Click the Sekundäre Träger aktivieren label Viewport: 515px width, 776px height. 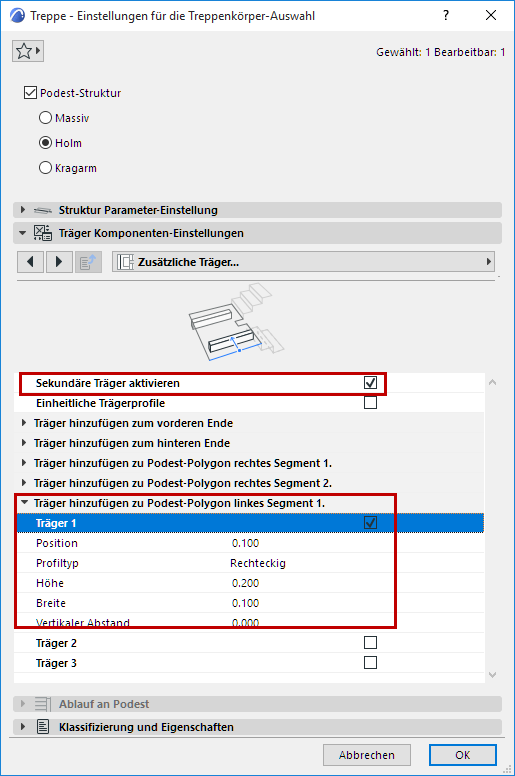click(107, 383)
